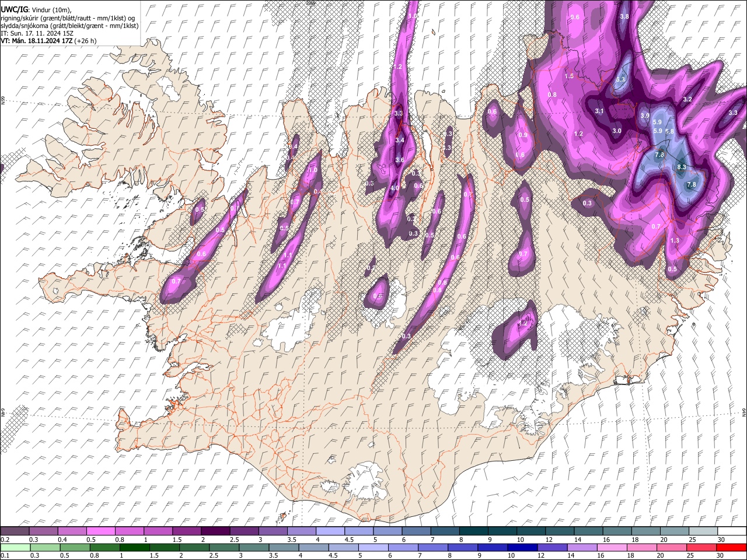Image resolution: width=747 pixels, height=560 pixels.
Task: Click the 8.3 precipitation value on the map
Action: (x=681, y=167)
